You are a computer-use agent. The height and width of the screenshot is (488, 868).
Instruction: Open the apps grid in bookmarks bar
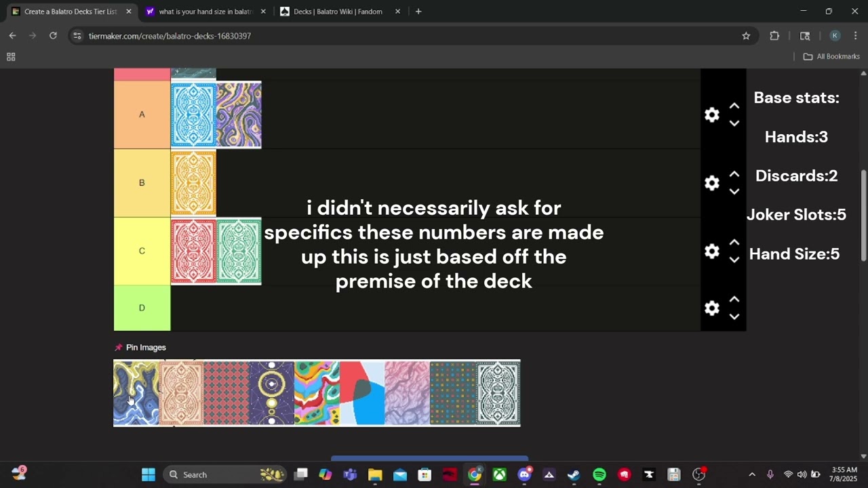point(11,57)
